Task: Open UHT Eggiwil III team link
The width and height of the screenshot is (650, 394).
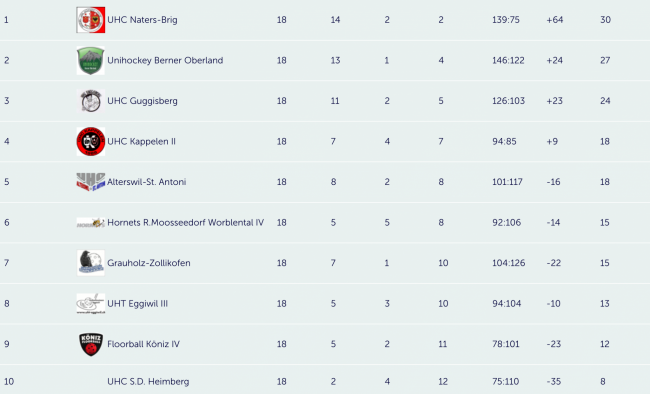Action: (x=138, y=304)
